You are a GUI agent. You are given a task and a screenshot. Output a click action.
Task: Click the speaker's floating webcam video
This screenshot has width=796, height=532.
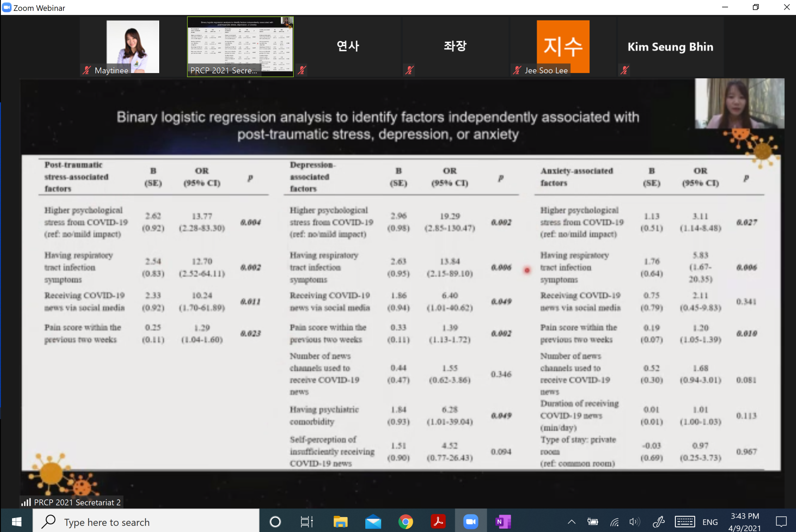739,104
